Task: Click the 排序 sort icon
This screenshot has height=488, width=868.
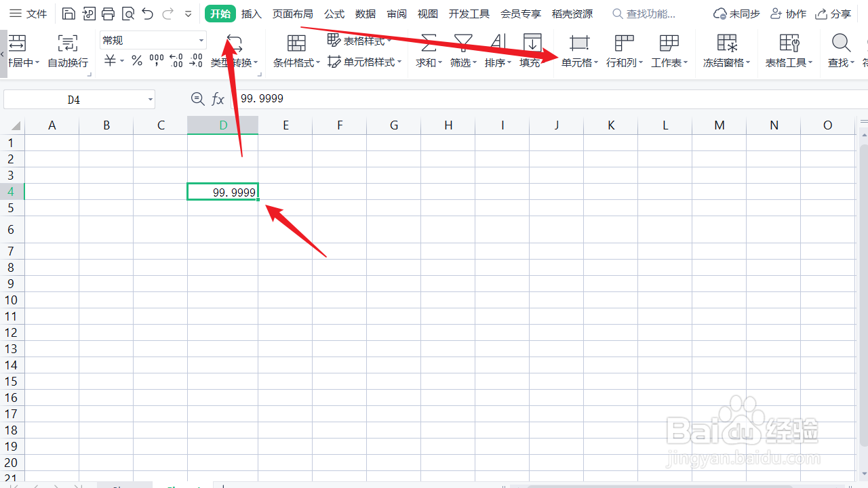Action: coord(498,43)
